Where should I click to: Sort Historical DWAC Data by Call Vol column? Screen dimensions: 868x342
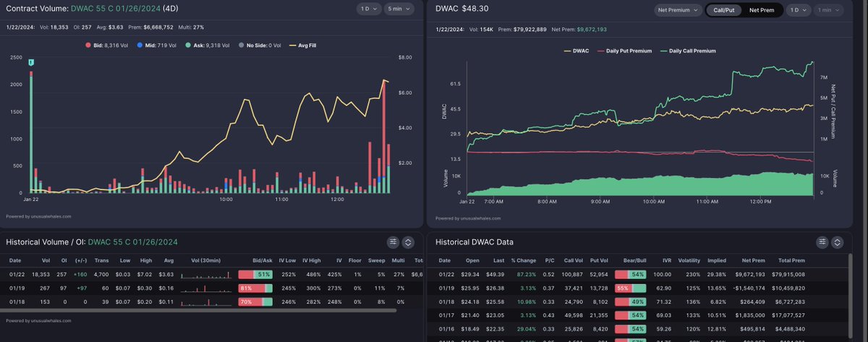pyautogui.click(x=573, y=260)
